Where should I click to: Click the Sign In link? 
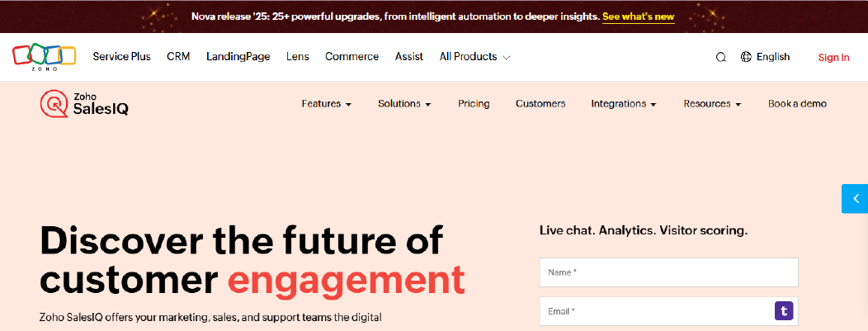[x=833, y=57]
